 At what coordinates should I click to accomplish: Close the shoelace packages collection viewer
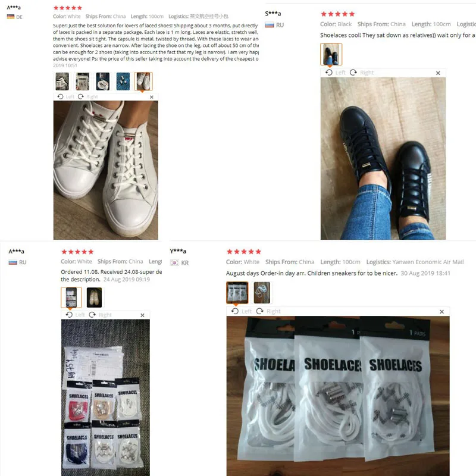click(142, 315)
